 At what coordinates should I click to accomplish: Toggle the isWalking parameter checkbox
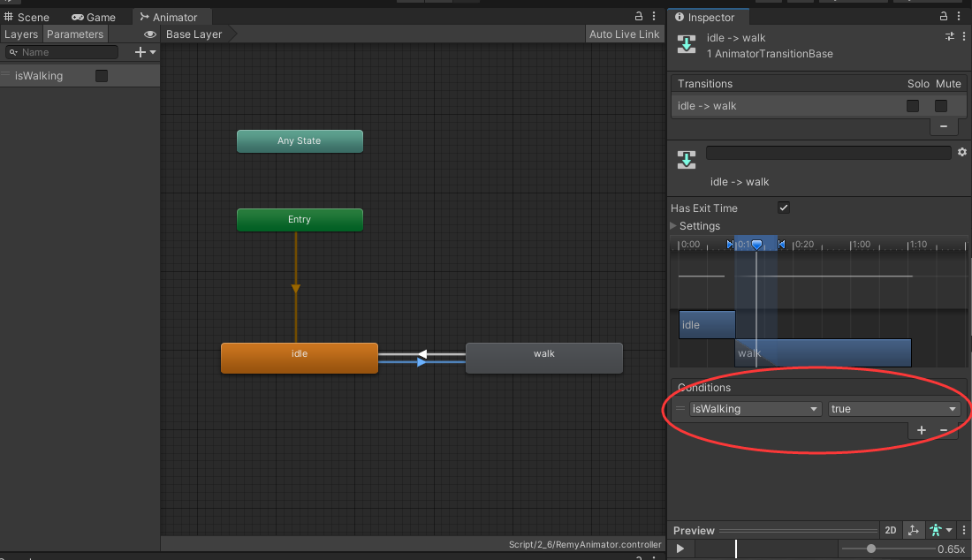(x=102, y=76)
